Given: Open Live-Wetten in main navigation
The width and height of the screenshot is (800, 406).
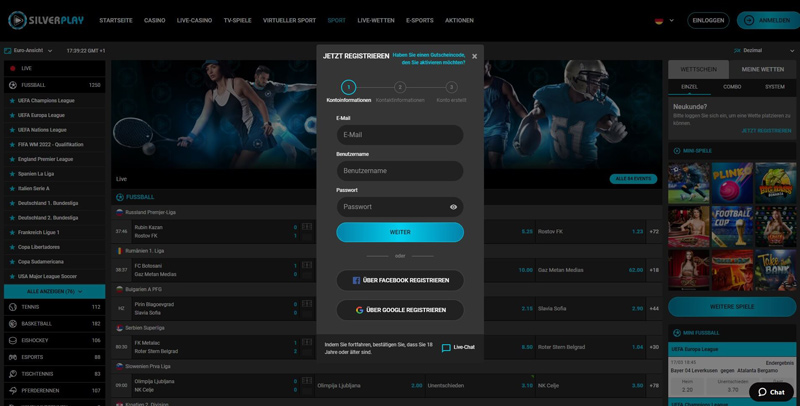Looking at the screenshot, I should (x=376, y=20).
